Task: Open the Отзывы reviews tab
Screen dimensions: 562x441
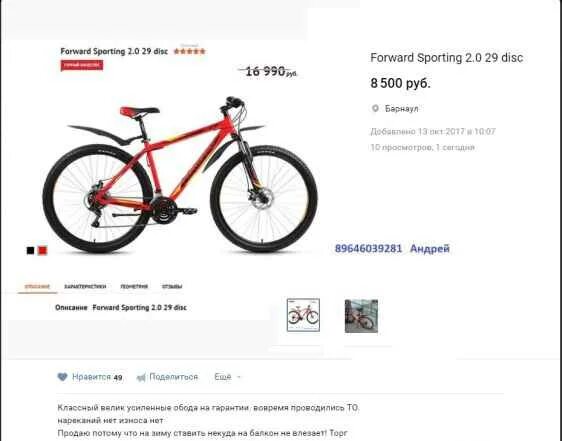Action: [172, 286]
